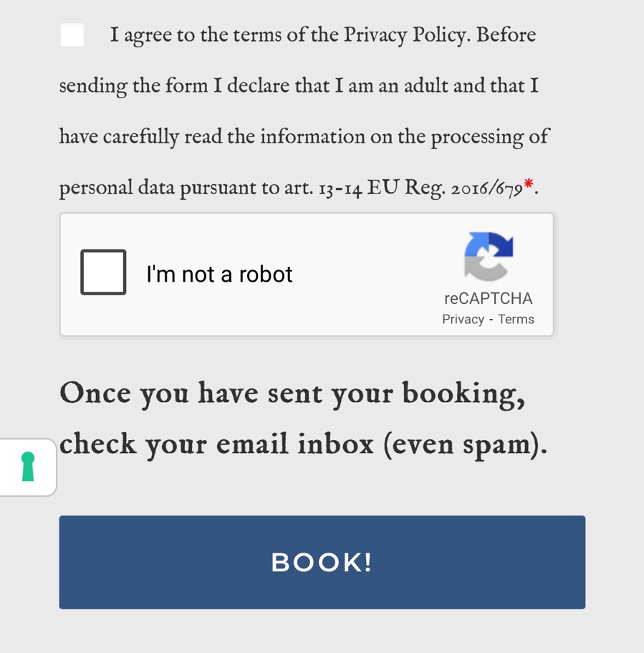The image size is (644, 653).
Task: Tick the Privacy Policy agreement checkbox
Action: pyautogui.click(x=72, y=34)
